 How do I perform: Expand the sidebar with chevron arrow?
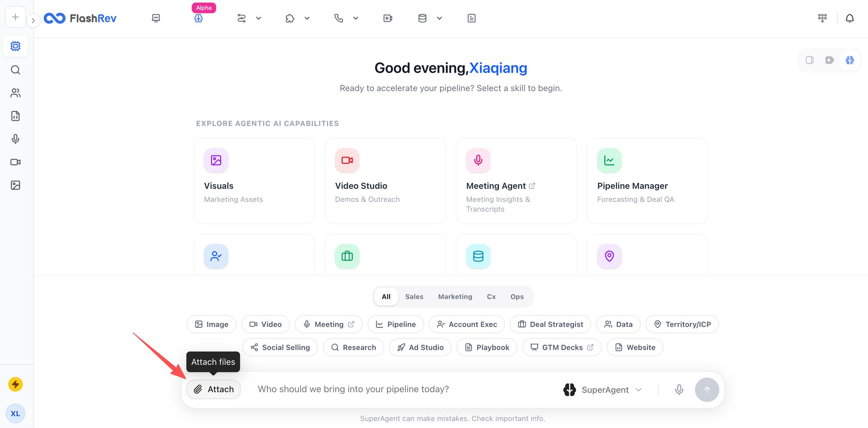point(33,20)
